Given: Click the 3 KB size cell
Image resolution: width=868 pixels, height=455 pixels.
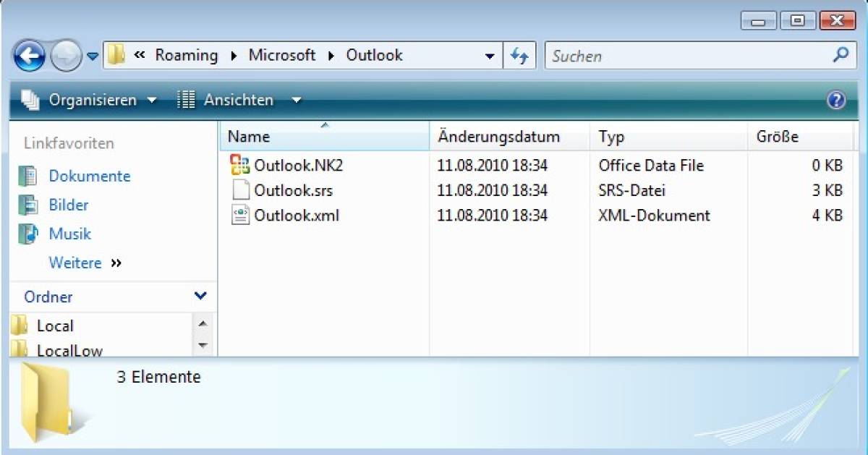Looking at the screenshot, I should coord(827,190).
